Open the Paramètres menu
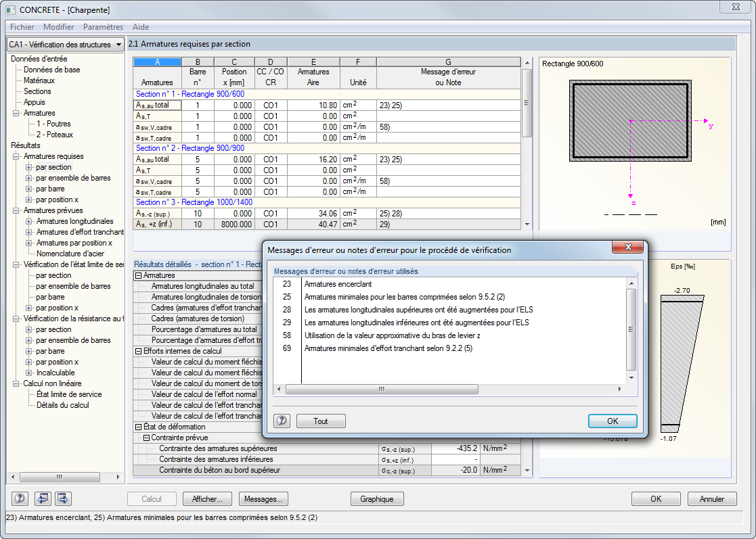The image size is (756, 539). point(103,27)
